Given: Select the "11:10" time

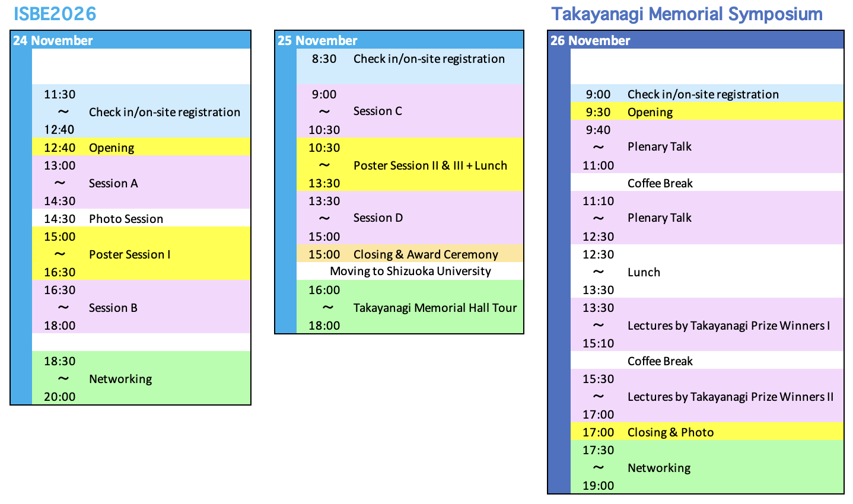Looking at the screenshot, I should pyautogui.click(x=599, y=201).
